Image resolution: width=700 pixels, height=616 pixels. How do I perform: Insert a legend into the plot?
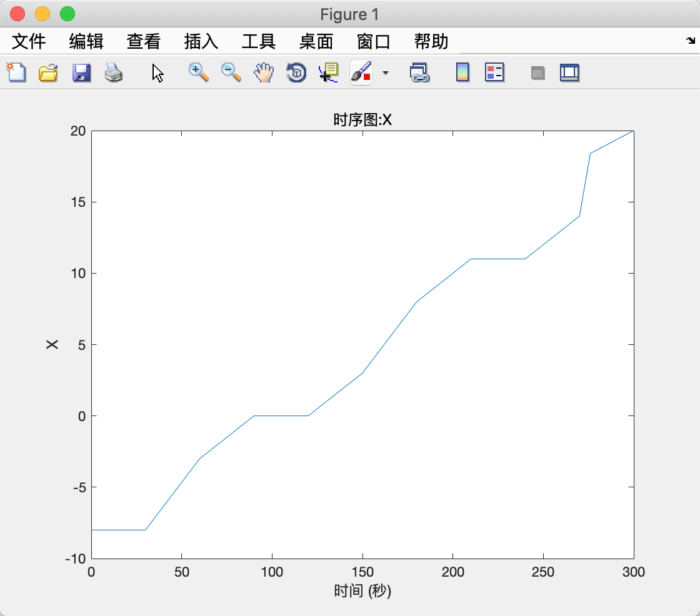pyautogui.click(x=494, y=72)
